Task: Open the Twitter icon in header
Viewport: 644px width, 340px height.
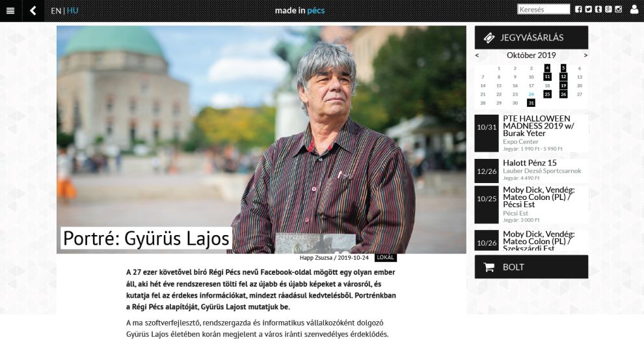Action: tap(588, 9)
